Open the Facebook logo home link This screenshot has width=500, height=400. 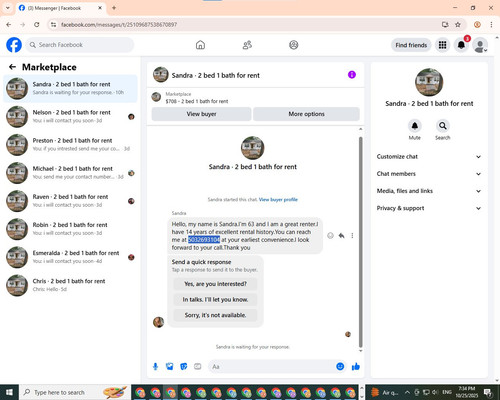pyautogui.click(x=14, y=45)
